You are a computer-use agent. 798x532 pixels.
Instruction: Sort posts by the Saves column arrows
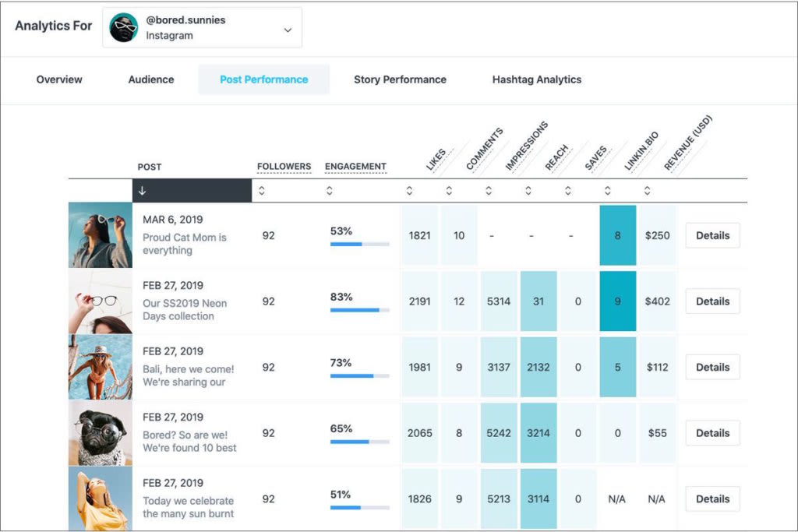coord(568,191)
